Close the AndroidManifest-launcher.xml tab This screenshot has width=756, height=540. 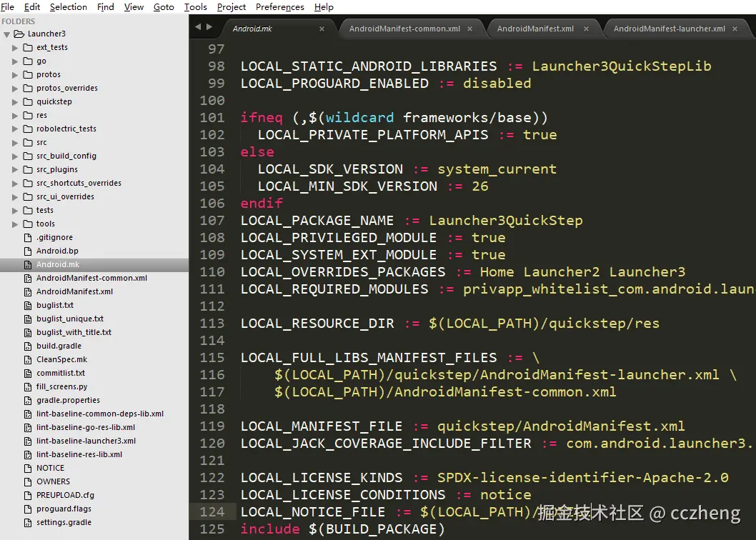click(x=735, y=29)
